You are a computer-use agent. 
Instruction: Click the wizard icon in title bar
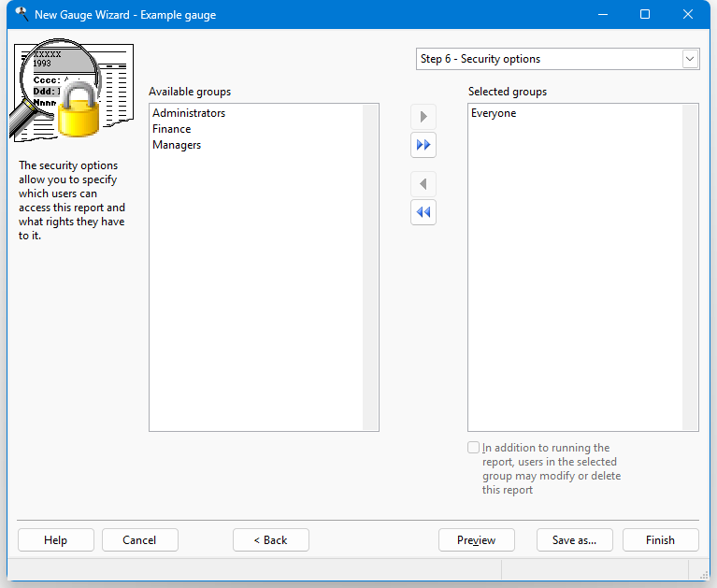pos(22,14)
